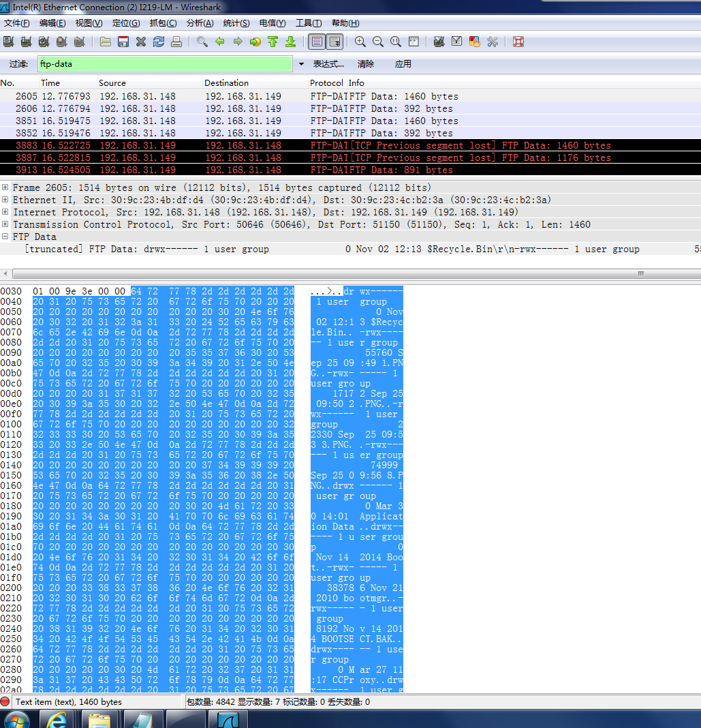This screenshot has height=728, width=701.
Task: Reload the capture file icon
Action: click(159, 42)
